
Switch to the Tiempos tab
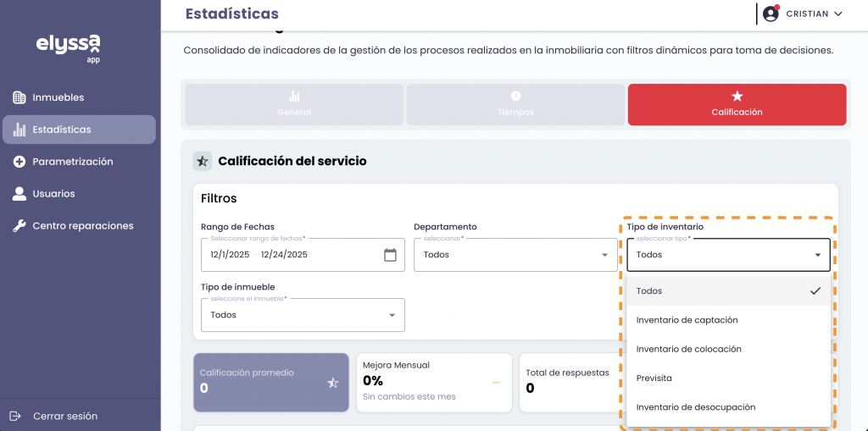click(x=515, y=104)
